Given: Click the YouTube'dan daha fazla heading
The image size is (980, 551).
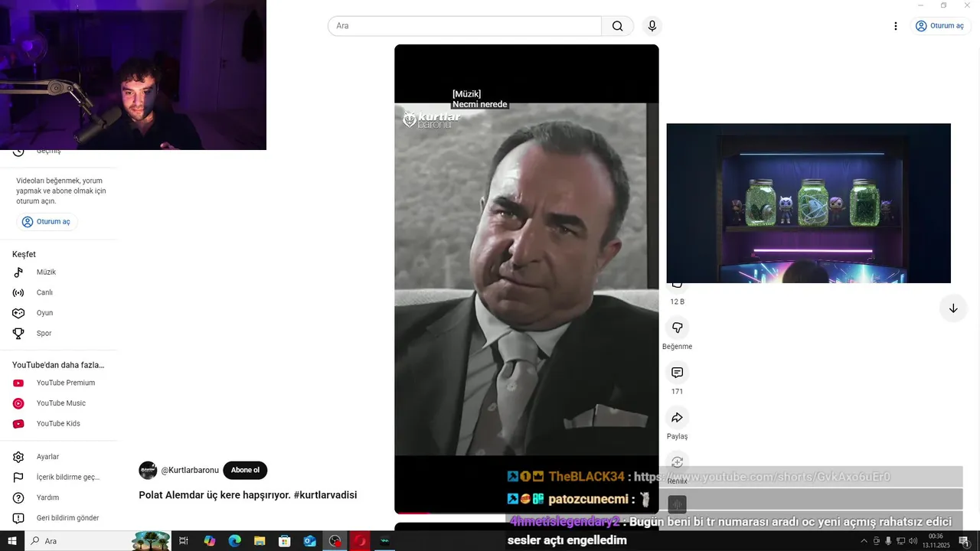Looking at the screenshot, I should (x=58, y=365).
